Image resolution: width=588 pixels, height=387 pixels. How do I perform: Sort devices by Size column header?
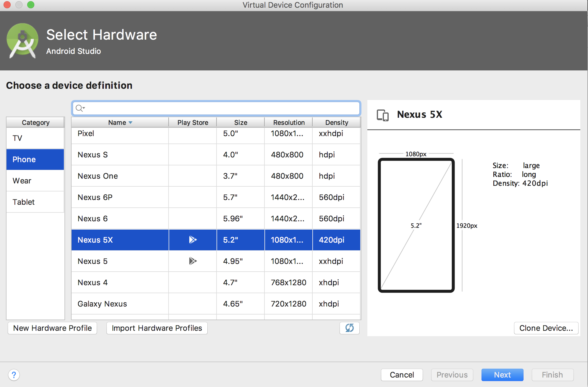240,122
